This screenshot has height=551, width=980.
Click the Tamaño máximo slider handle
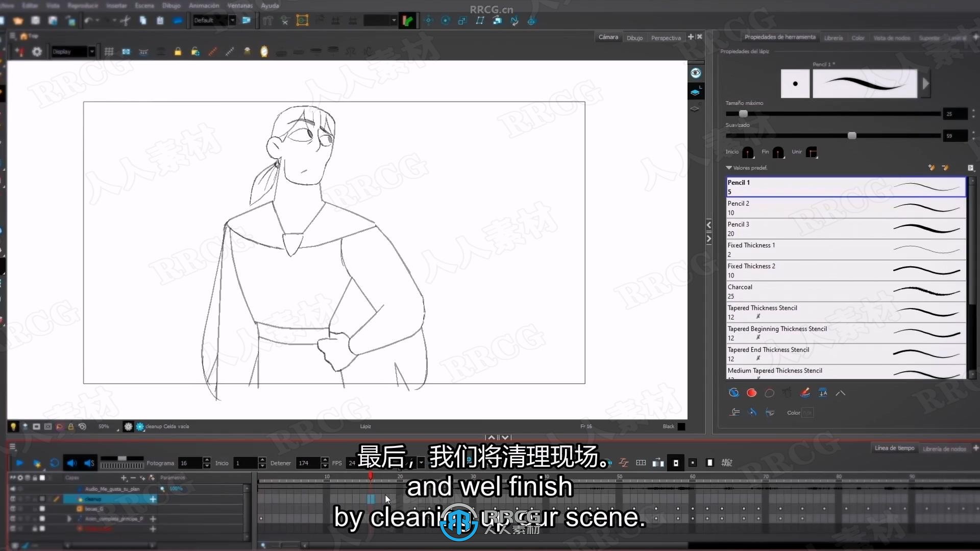click(x=743, y=114)
